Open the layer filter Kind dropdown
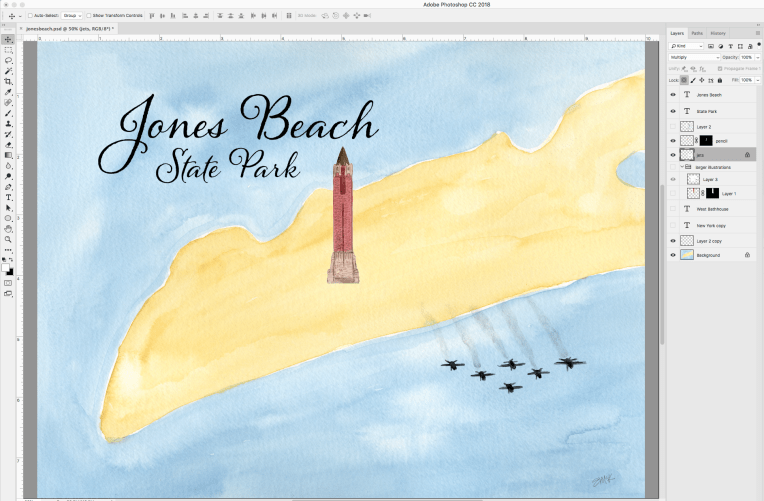The width and height of the screenshot is (764, 501). point(687,46)
